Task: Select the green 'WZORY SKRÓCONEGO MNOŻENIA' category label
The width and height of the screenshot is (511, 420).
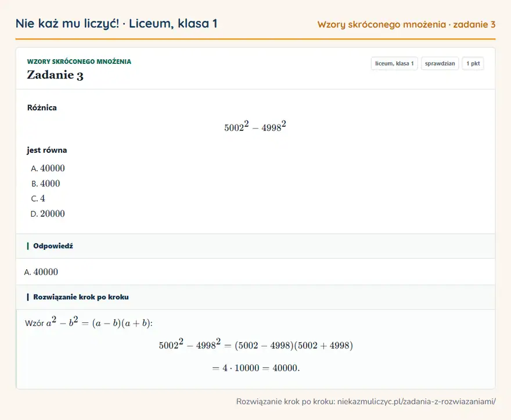Action: pos(79,62)
